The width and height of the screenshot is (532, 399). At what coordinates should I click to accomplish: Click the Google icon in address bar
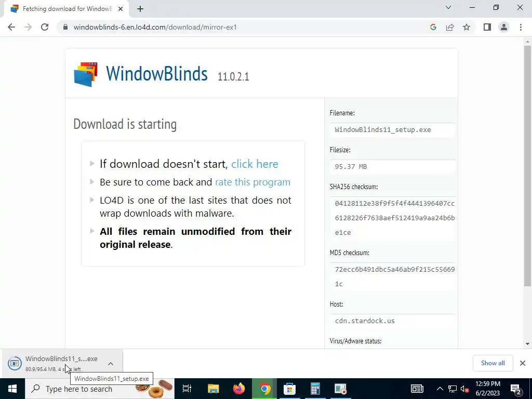tap(433, 27)
